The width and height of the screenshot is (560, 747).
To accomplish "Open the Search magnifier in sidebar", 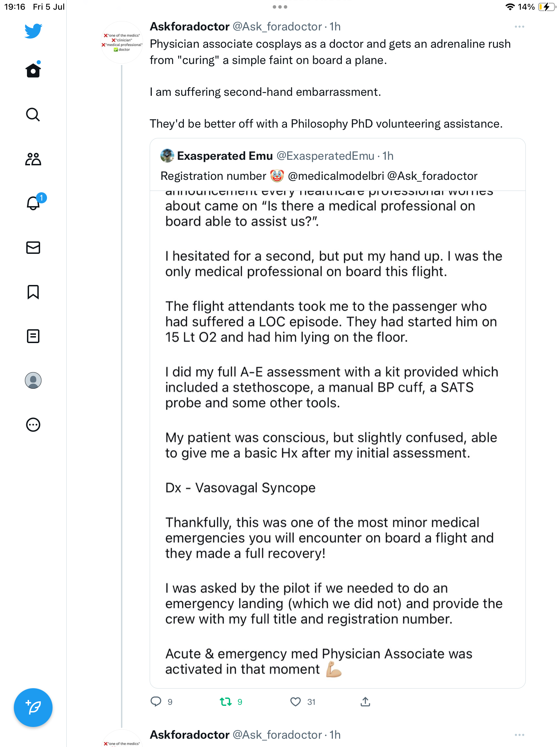I will [x=33, y=114].
